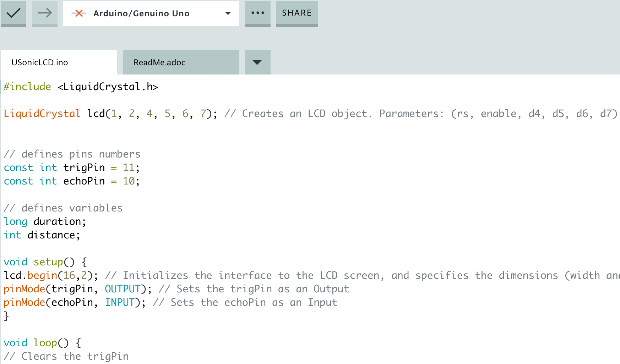Select the Arduino/Genuino Uno board label
This screenshot has width=620, height=364.
coord(141,13)
